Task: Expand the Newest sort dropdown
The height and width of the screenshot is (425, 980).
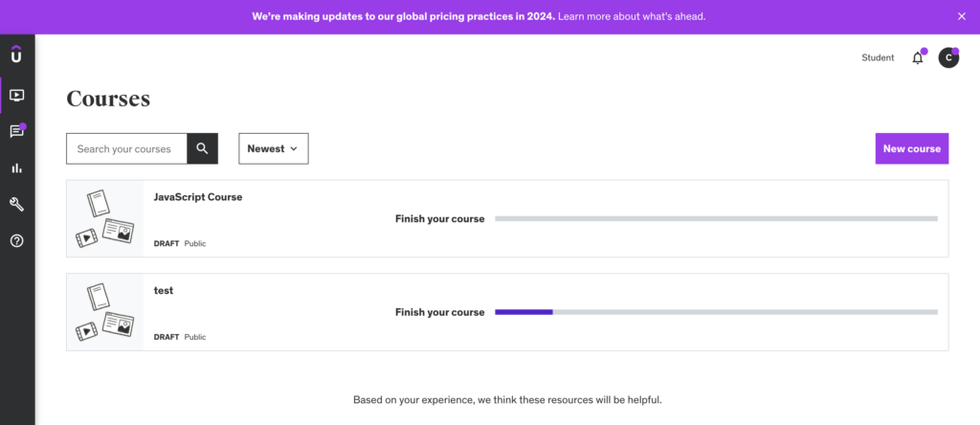Action: (274, 148)
